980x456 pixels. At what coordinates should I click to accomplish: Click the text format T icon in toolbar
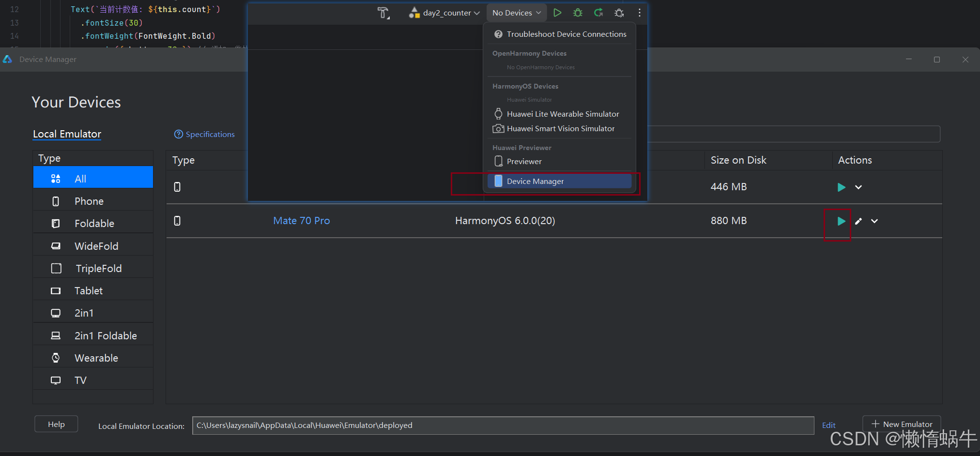[383, 13]
